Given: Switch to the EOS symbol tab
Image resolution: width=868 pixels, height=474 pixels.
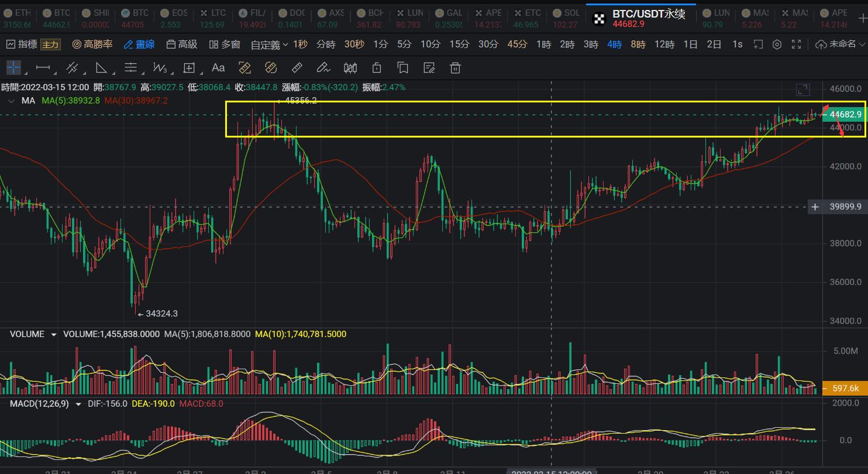Looking at the screenshot, I should (x=174, y=18).
